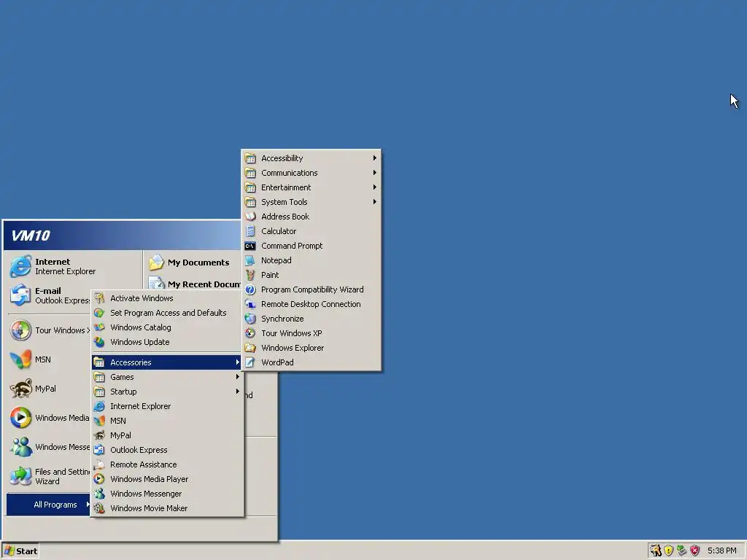
Task: Click the Paint brush icon
Action: coord(250,275)
